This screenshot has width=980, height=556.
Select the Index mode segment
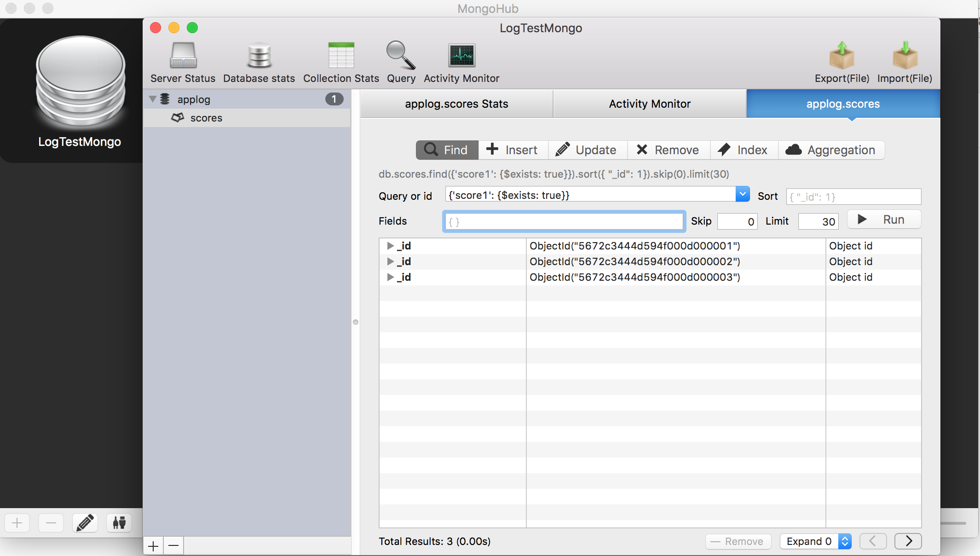pos(744,150)
